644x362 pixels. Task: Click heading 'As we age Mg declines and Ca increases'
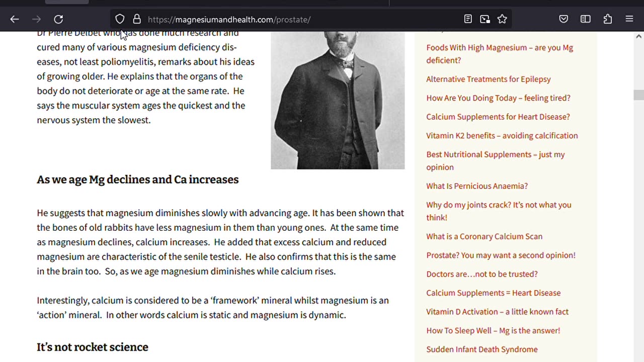(138, 179)
